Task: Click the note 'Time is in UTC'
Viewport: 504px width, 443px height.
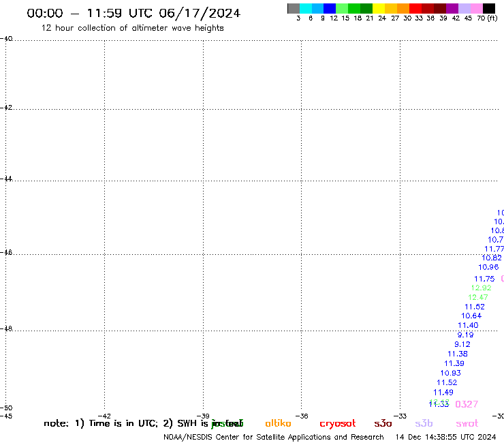Action: click(123, 423)
